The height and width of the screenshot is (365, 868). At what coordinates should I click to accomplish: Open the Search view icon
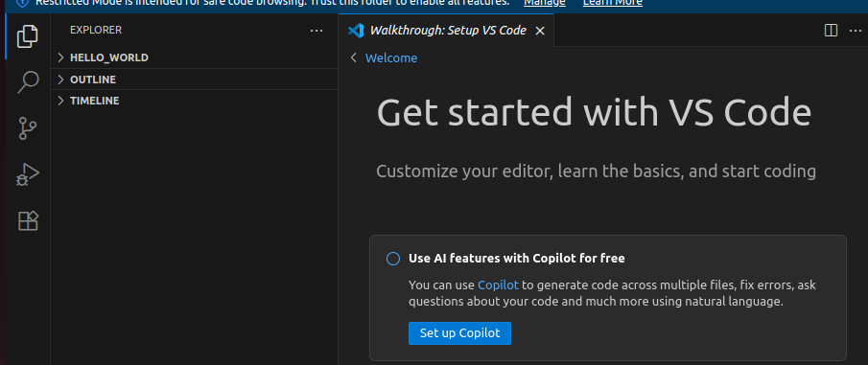[x=28, y=82]
